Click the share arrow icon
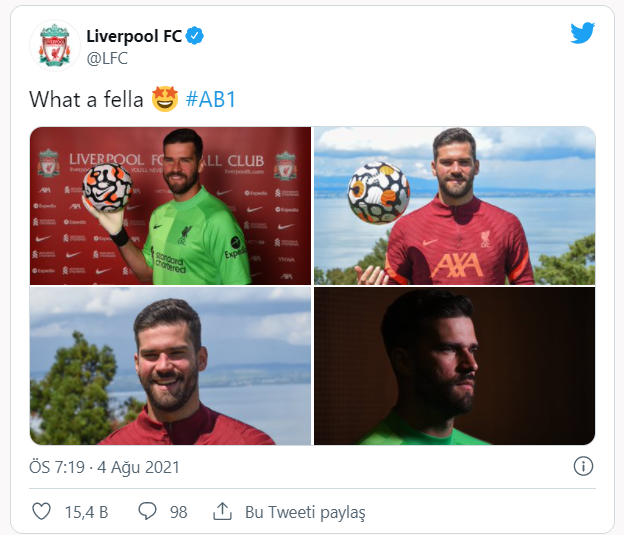This screenshot has height=535, width=624. 222,512
